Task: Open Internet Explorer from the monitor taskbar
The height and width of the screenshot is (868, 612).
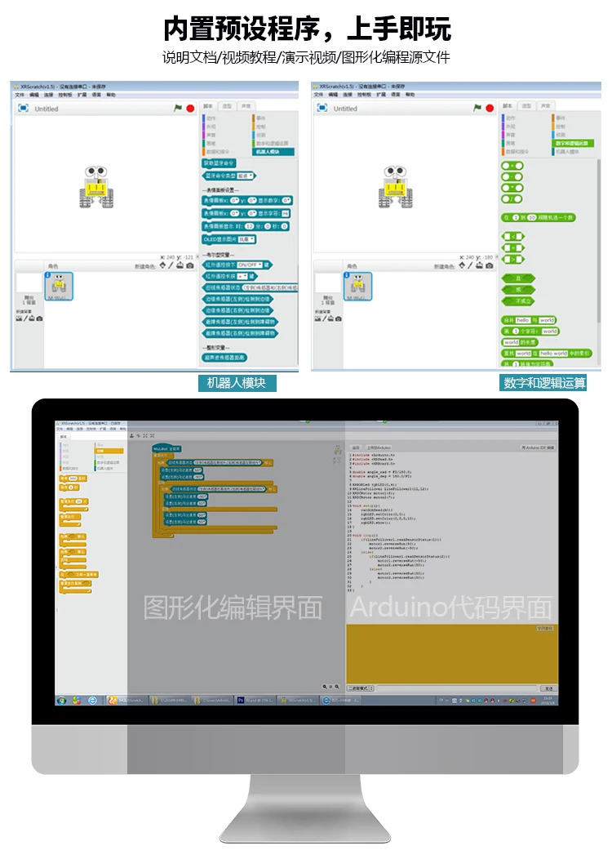Action: pos(92,701)
